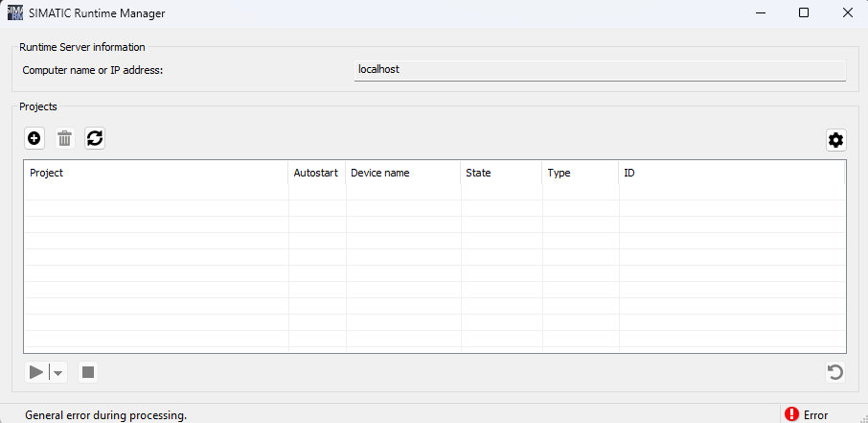Click the trash can delete project icon
The image size is (868, 423).
(x=64, y=139)
